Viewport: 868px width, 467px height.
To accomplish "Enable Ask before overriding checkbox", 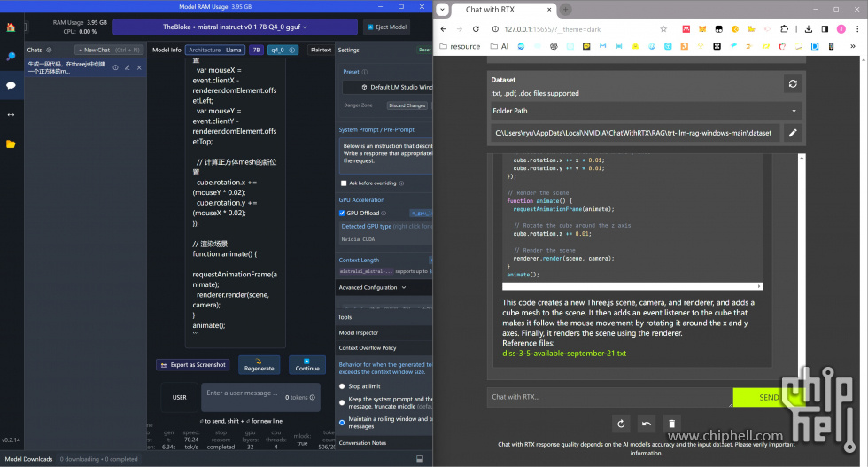I will (x=344, y=183).
